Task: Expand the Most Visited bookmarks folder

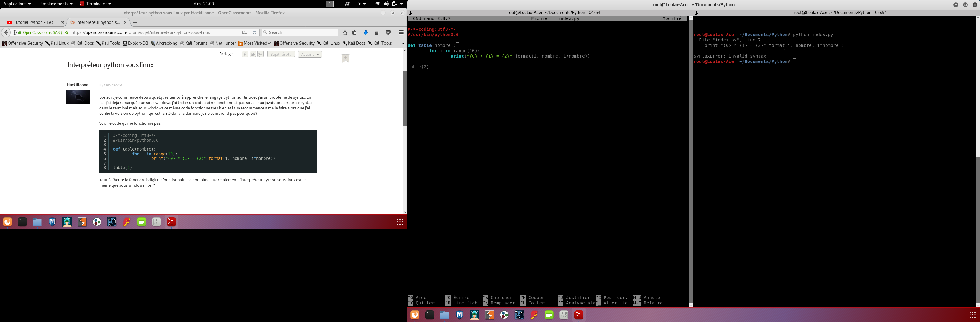Action: [x=254, y=43]
